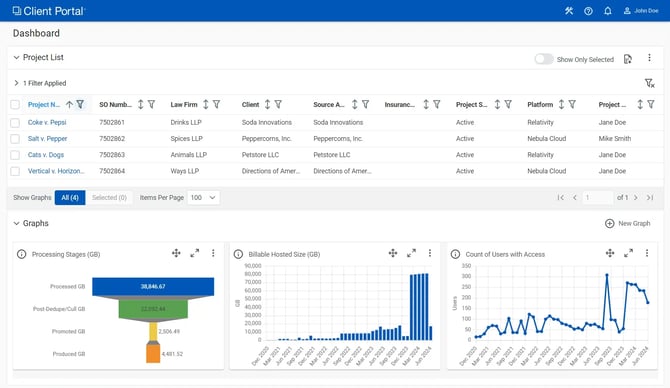Click the export file icon in Project List
Viewport: 670px width, 388px height.
click(628, 59)
